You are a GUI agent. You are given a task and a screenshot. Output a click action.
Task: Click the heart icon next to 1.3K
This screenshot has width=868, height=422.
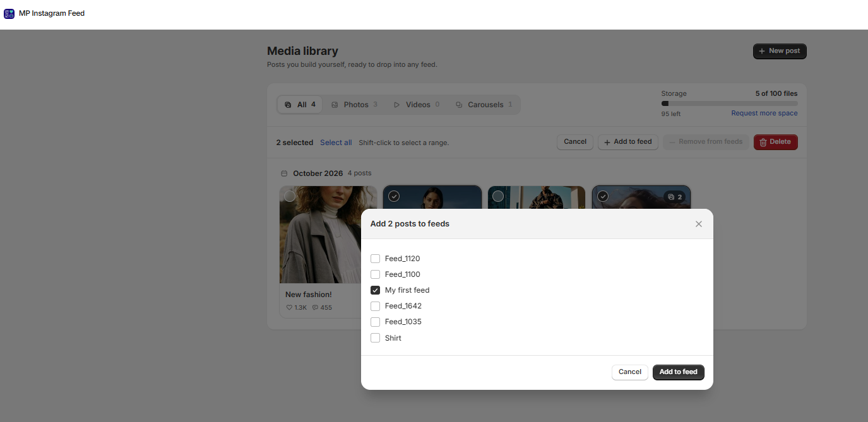(x=289, y=308)
